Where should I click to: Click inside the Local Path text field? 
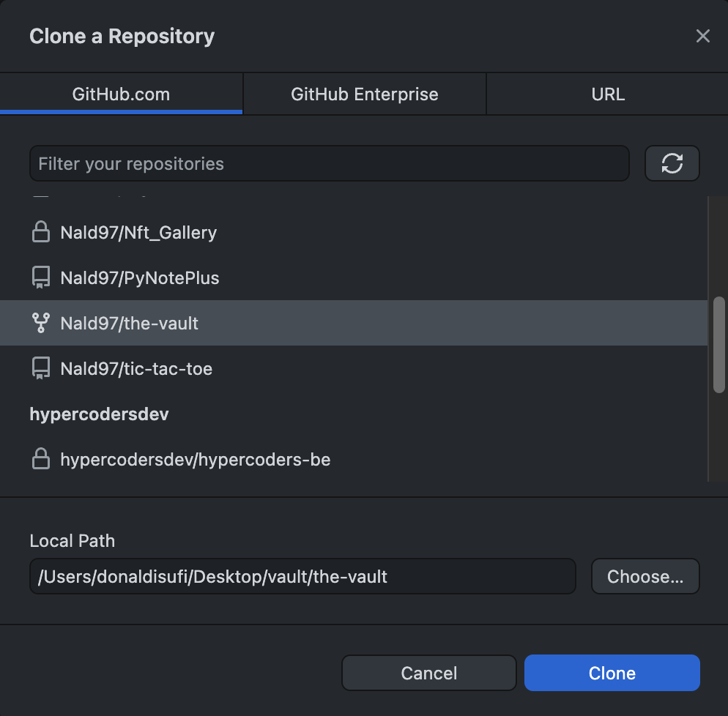click(x=302, y=576)
